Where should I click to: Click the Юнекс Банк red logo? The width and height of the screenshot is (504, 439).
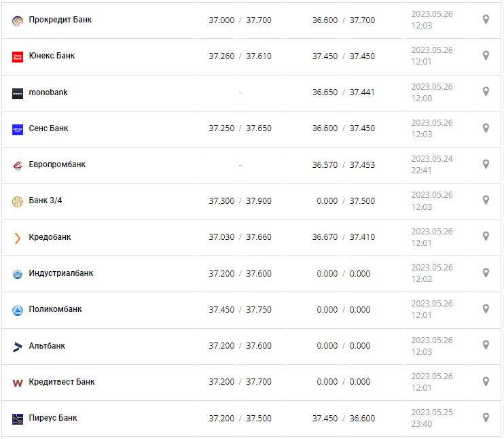[18, 57]
